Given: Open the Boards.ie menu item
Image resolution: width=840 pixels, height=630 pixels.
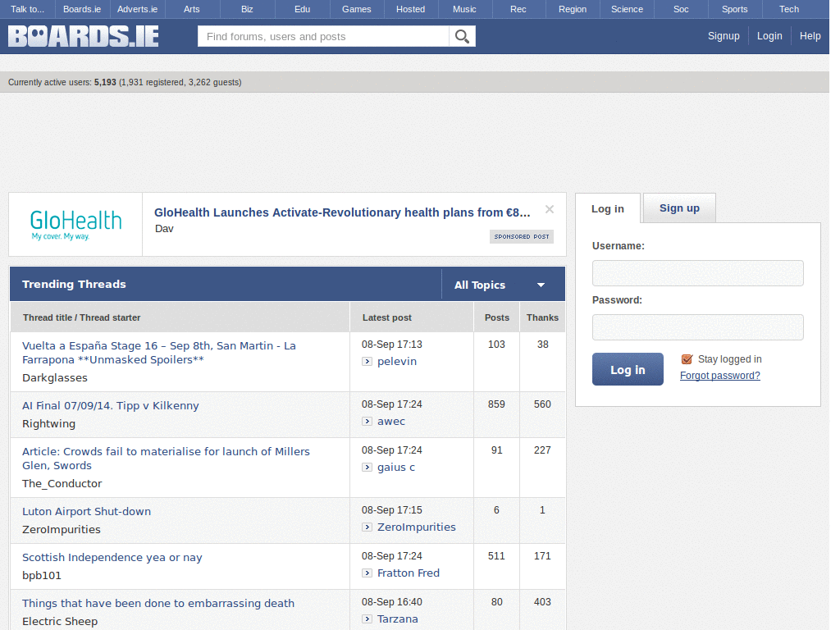Looking at the screenshot, I should pos(82,9).
